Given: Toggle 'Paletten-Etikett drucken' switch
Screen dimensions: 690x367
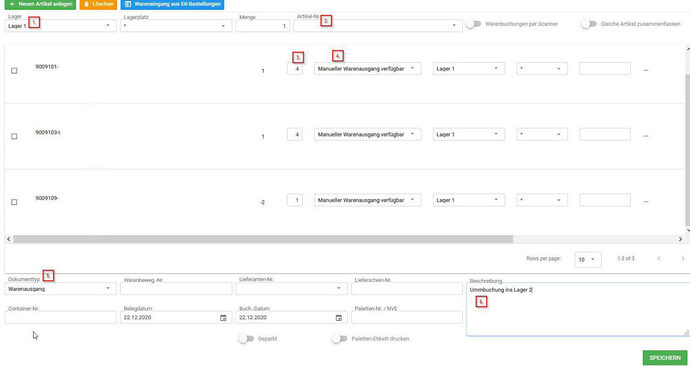Looking at the screenshot, I should point(340,339).
